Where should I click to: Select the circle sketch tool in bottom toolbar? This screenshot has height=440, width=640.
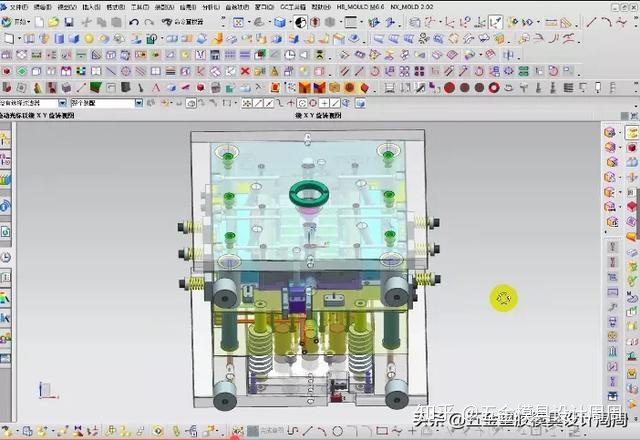(x=337, y=431)
